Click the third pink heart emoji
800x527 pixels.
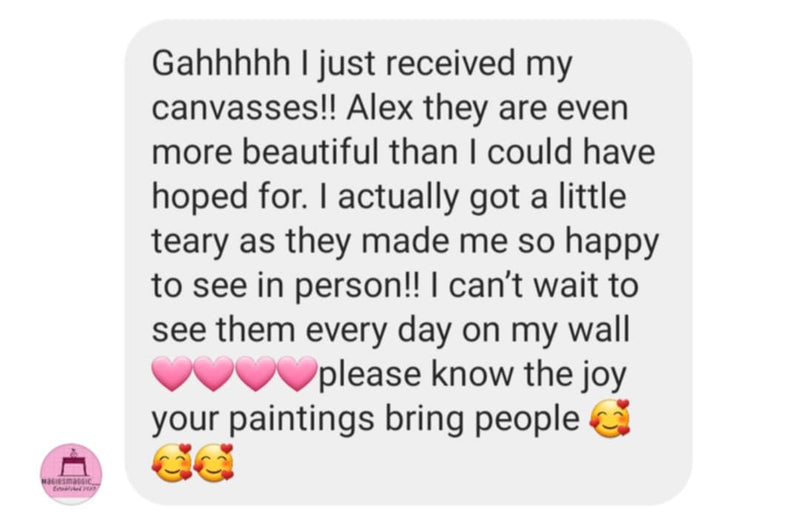(255, 373)
